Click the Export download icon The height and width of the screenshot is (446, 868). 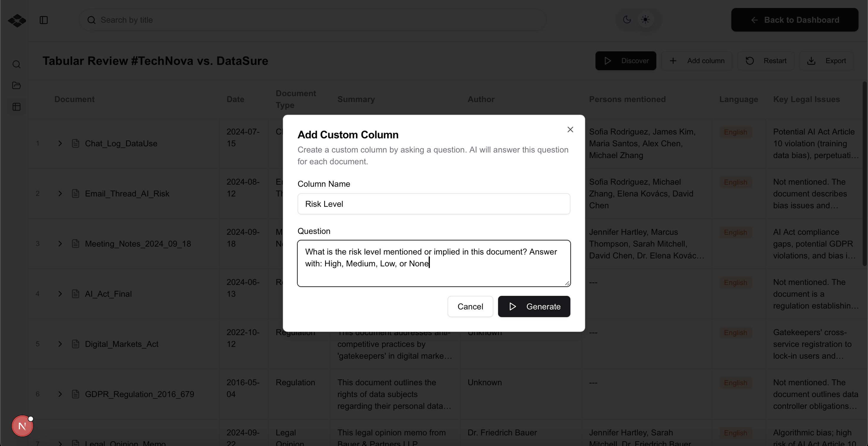pos(811,60)
